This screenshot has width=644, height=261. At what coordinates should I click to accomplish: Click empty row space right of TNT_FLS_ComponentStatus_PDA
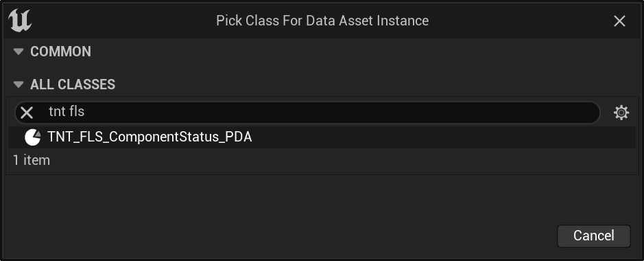coord(444,137)
